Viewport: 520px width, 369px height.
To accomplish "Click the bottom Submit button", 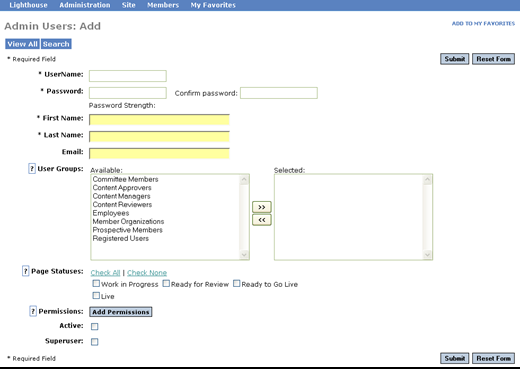I will point(455,358).
